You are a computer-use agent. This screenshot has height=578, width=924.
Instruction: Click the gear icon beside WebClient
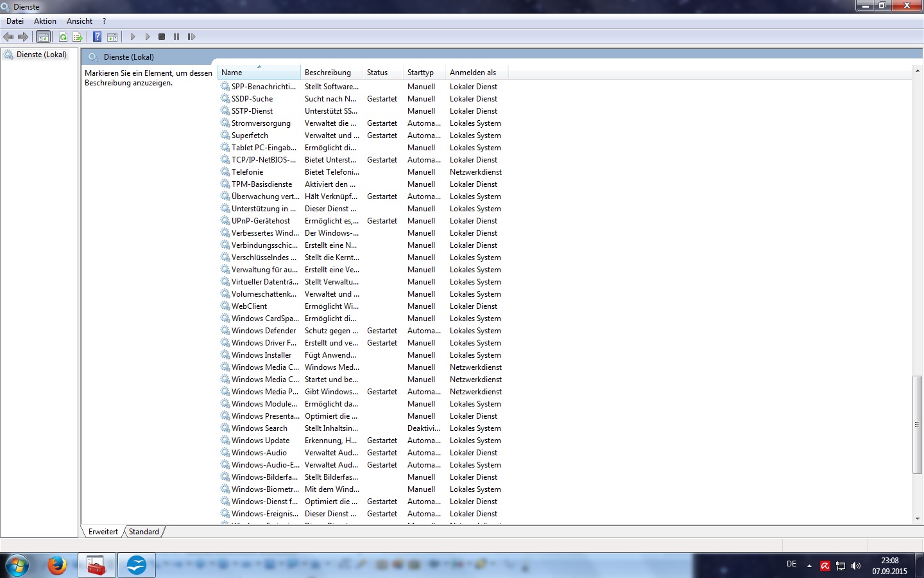225,306
